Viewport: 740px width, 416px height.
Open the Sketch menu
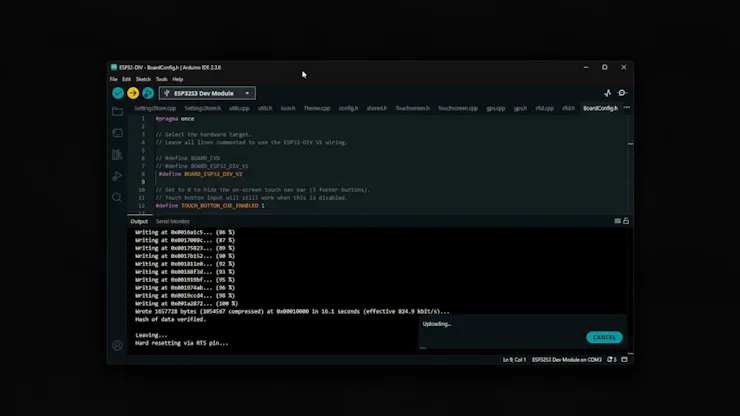pos(143,79)
